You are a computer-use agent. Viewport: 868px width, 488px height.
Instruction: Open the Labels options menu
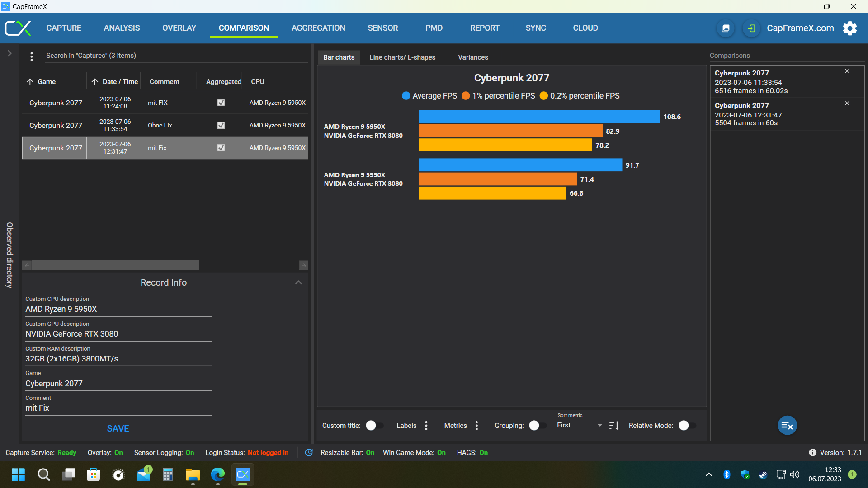click(x=426, y=426)
